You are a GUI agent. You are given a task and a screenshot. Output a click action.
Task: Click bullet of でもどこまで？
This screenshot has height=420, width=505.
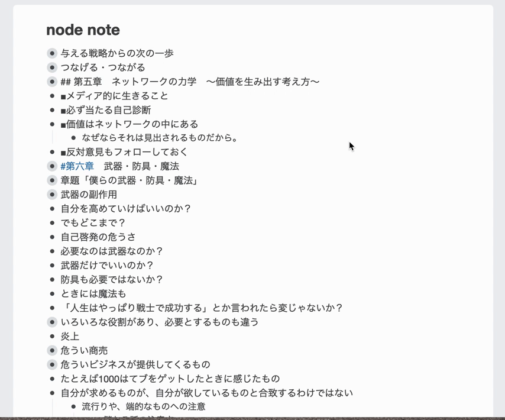click(x=52, y=223)
